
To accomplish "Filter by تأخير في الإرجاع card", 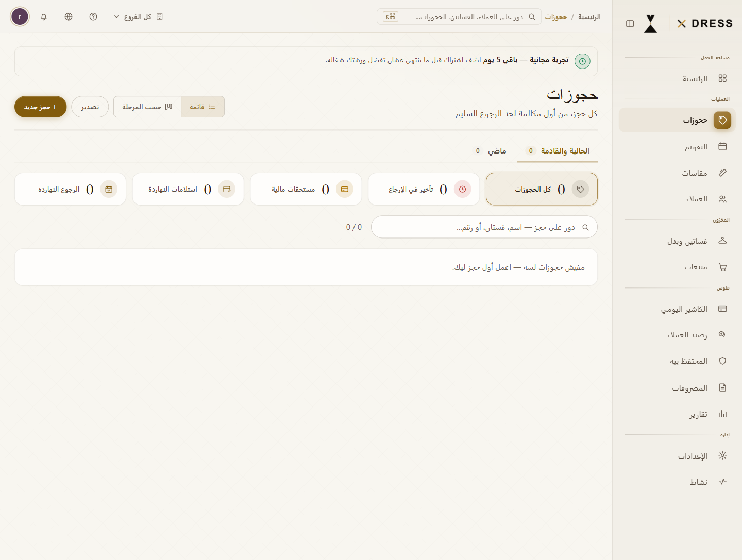I will 424,189.
